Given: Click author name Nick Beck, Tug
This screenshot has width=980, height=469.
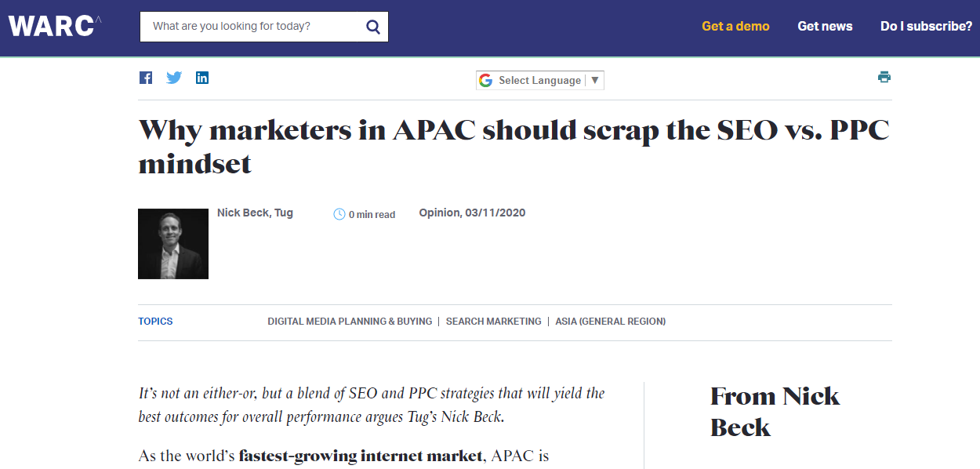Looking at the screenshot, I should point(255,213).
